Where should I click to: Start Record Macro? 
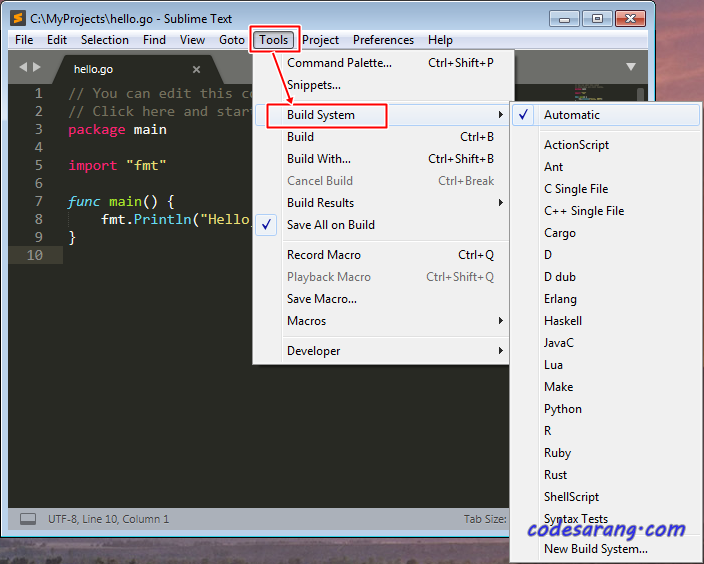382,255
